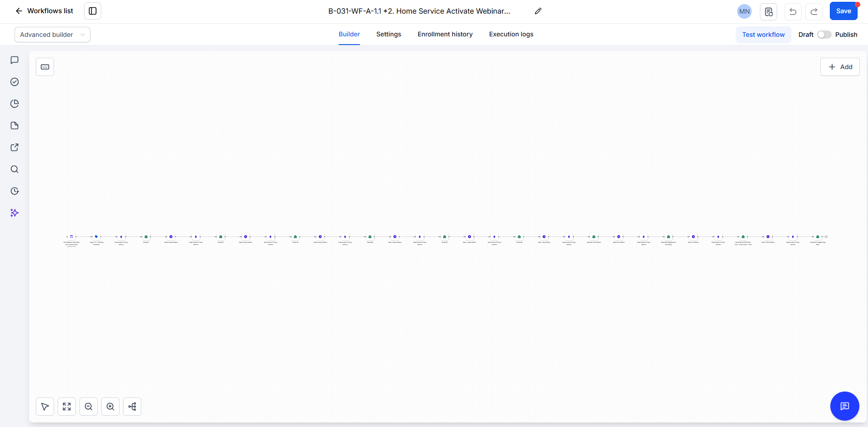
Task: Select the Email #1 node
Action: (x=146, y=236)
